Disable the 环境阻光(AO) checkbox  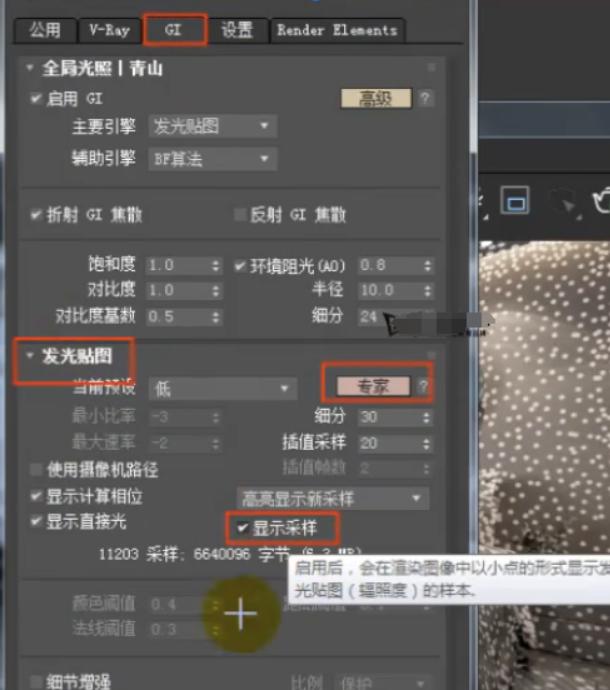click(x=240, y=266)
